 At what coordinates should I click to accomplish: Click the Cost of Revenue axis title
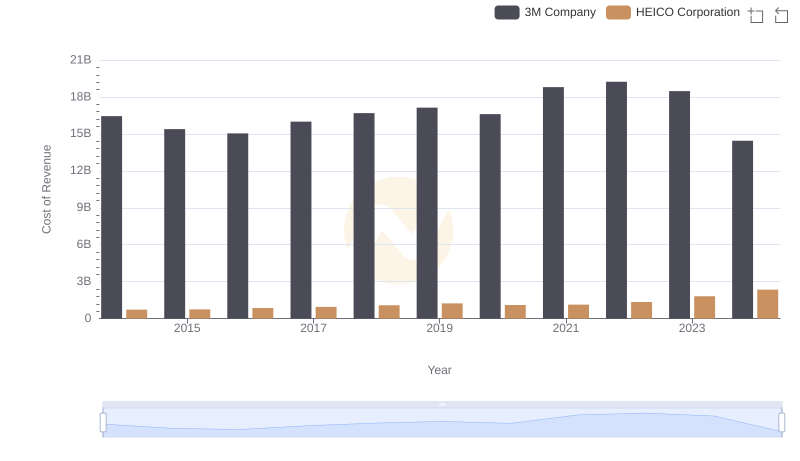(46, 189)
